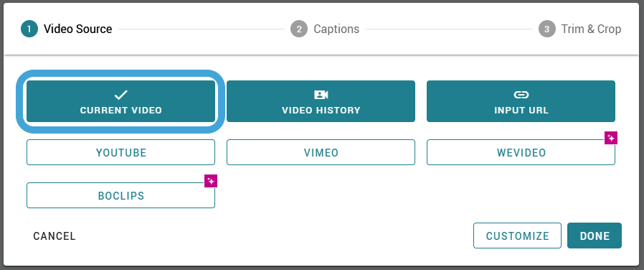Image resolution: width=644 pixels, height=270 pixels.
Task: Click the checkmark icon on Current Video
Action: pyautogui.click(x=120, y=95)
